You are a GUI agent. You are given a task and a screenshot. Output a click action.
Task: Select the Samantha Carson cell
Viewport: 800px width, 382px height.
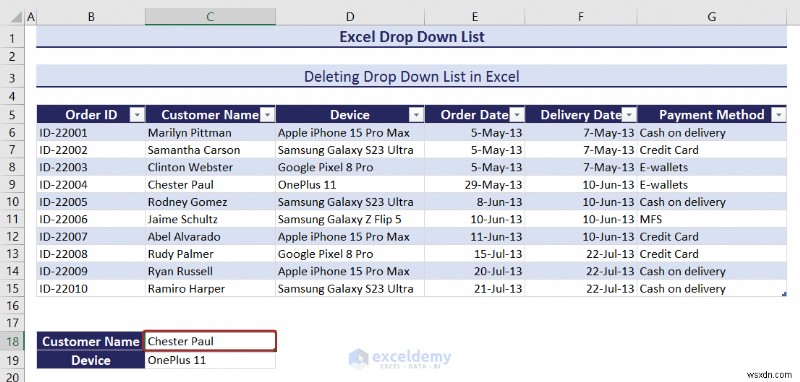click(210, 150)
